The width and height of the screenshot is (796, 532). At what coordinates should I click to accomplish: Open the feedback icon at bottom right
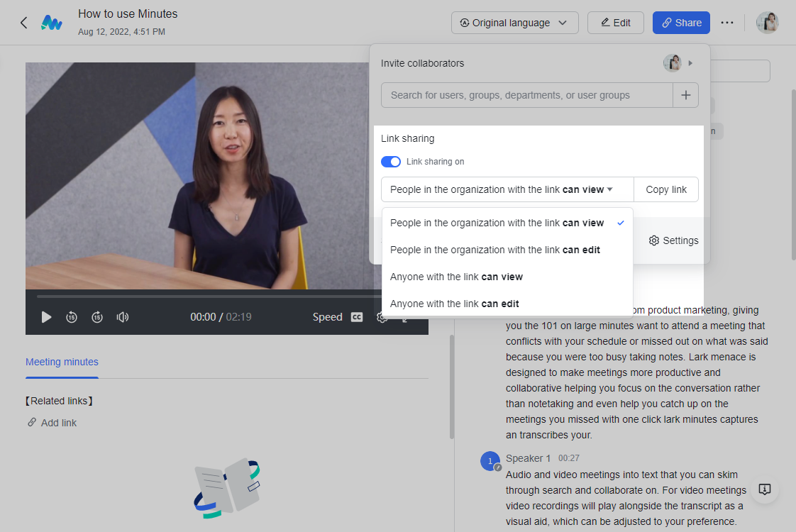(765, 489)
